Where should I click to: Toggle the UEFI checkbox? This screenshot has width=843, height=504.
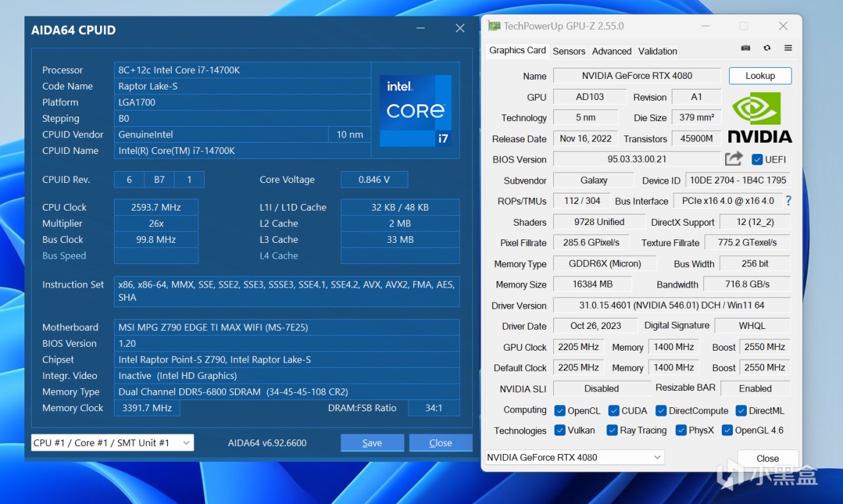coord(757,159)
